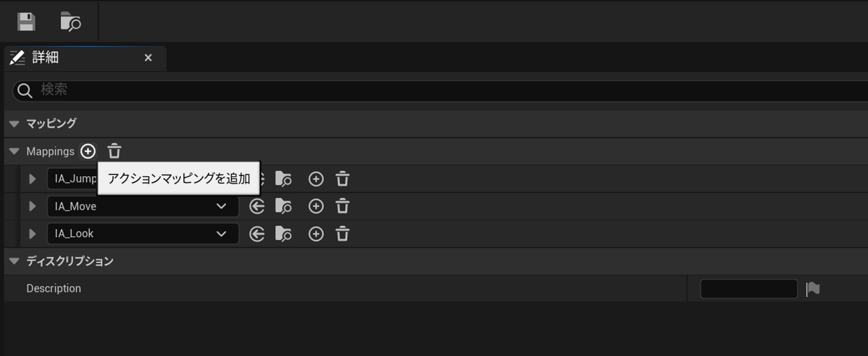Expand the IA_Jump mapping row
The width and height of the screenshot is (868, 356).
(x=33, y=179)
